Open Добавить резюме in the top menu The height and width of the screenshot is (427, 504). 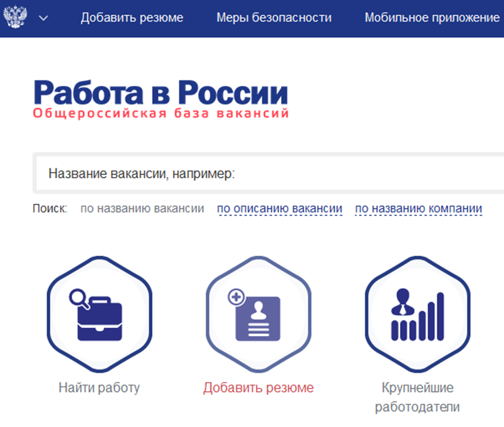[132, 18]
